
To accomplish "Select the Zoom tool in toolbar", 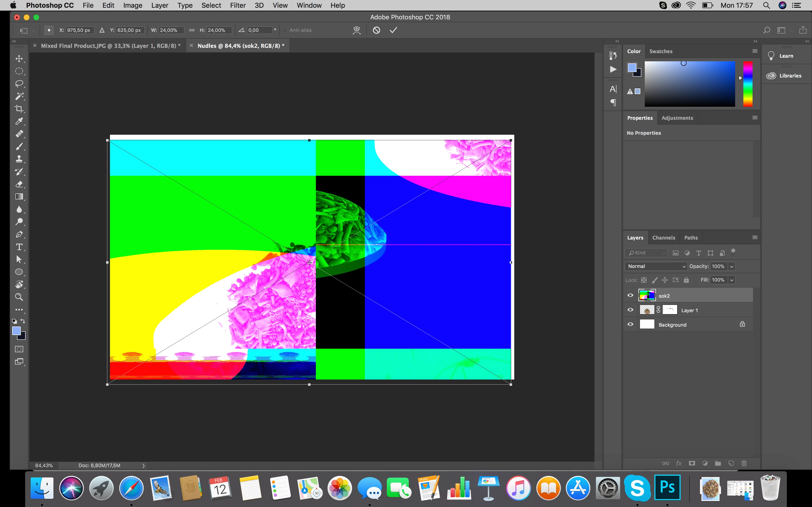I will click(19, 297).
